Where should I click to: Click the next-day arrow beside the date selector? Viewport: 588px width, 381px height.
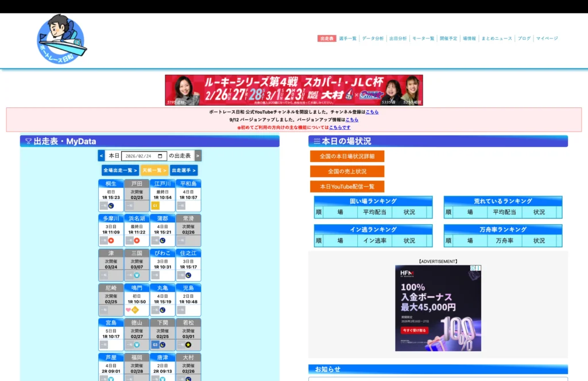[x=198, y=156]
